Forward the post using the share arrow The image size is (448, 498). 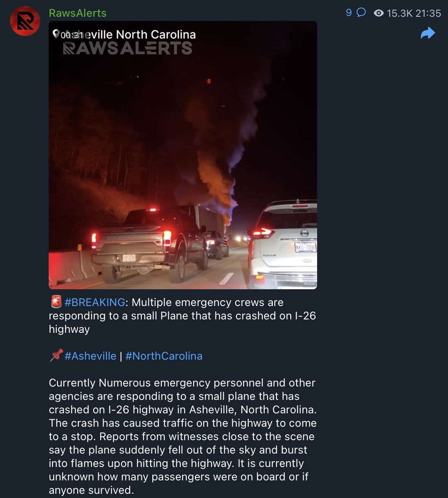click(x=428, y=33)
